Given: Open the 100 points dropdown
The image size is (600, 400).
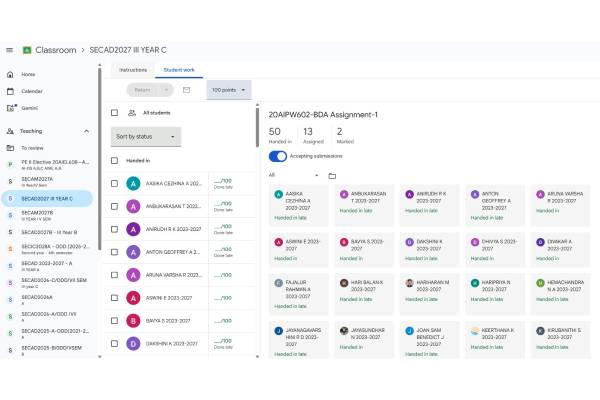Looking at the screenshot, I should click(229, 90).
